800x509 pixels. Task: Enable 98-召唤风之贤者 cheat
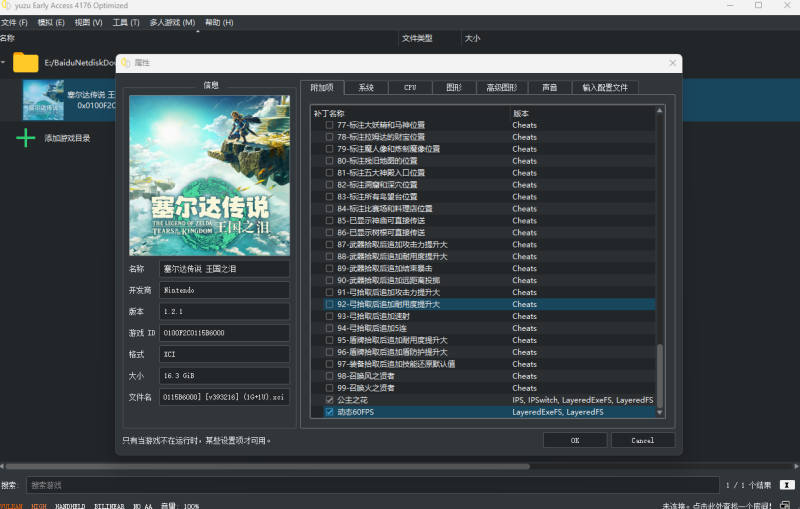pyautogui.click(x=329, y=376)
